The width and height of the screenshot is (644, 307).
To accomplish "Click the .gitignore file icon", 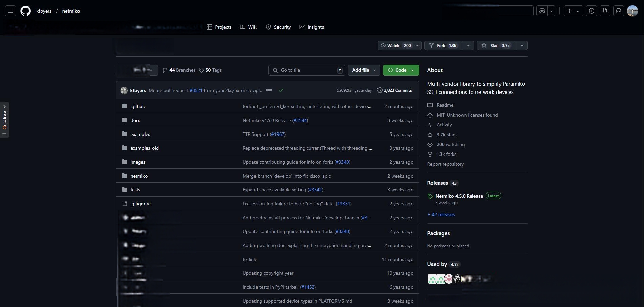I will point(125,203).
